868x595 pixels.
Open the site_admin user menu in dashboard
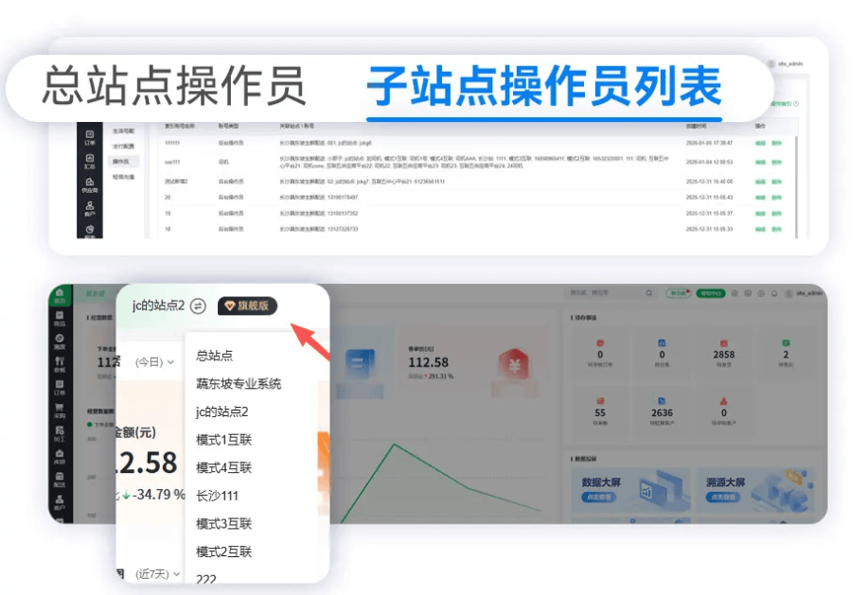click(x=805, y=293)
